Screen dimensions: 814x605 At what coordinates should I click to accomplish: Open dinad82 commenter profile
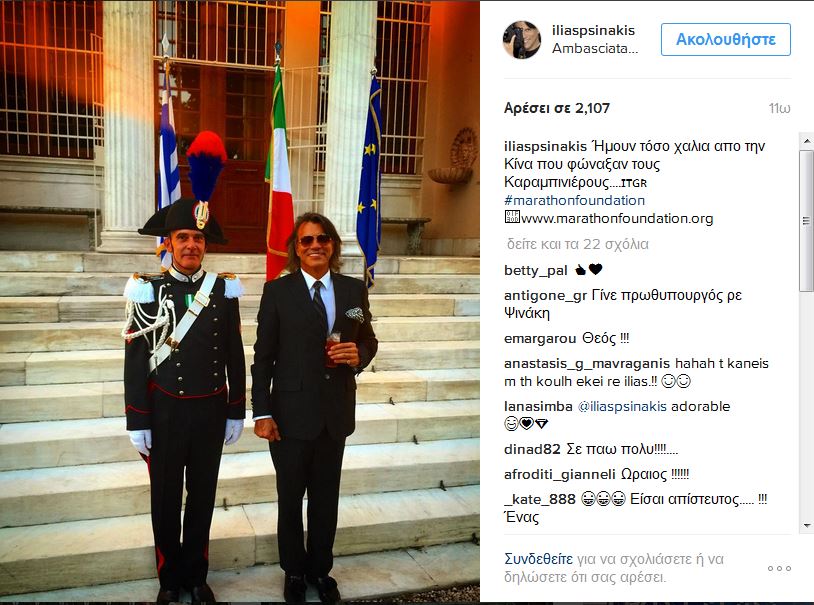coord(532,449)
